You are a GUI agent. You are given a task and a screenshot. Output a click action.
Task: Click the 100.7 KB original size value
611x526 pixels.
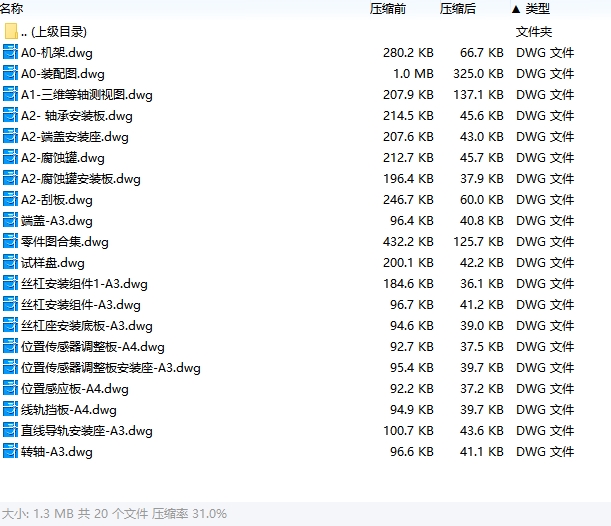(408, 431)
